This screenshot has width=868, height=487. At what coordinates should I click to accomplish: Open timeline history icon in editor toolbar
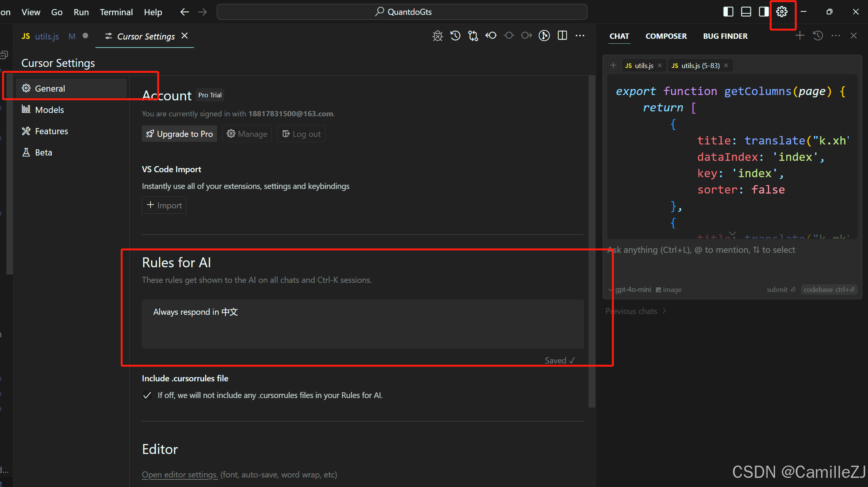tap(455, 36)
